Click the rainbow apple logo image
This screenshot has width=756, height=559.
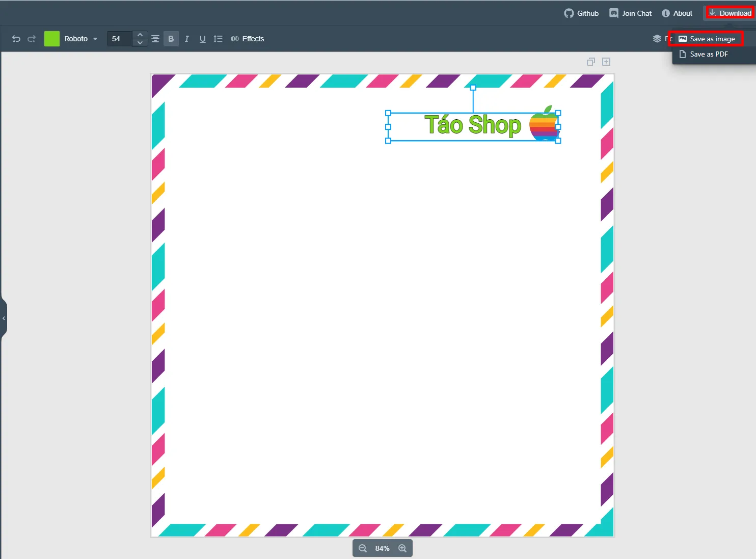545,123
